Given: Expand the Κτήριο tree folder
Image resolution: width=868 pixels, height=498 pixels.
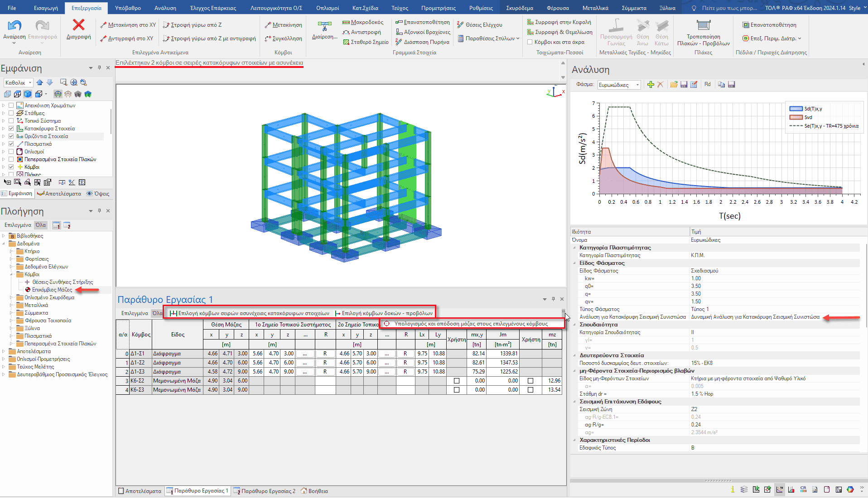Looking at the screenshot, I should tap(11, 251).
